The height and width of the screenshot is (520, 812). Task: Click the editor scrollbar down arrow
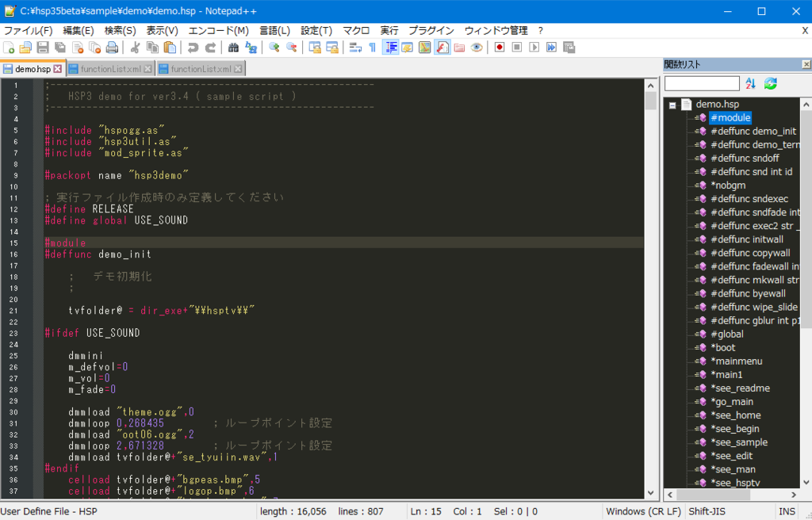[651, 493]
